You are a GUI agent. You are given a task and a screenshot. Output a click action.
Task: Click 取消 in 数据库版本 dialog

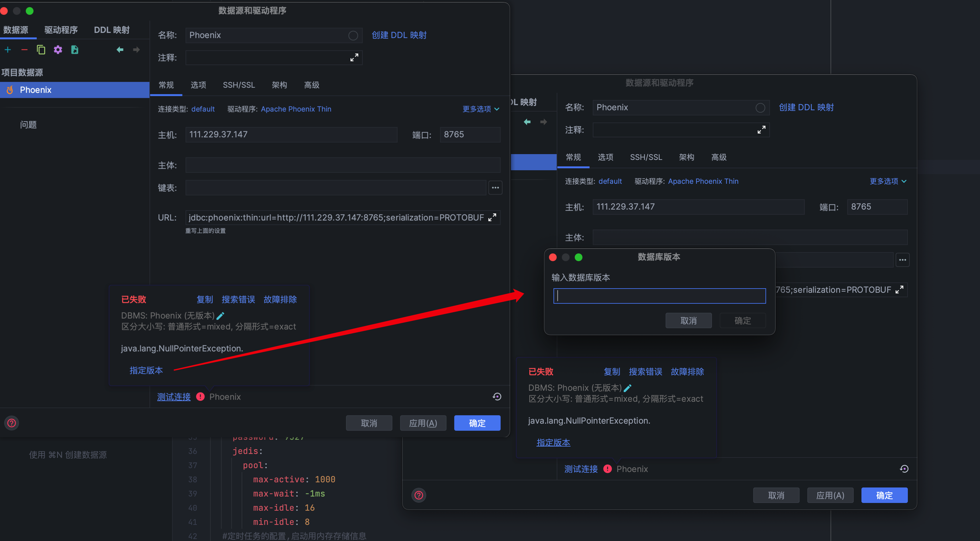pos(688,320)
